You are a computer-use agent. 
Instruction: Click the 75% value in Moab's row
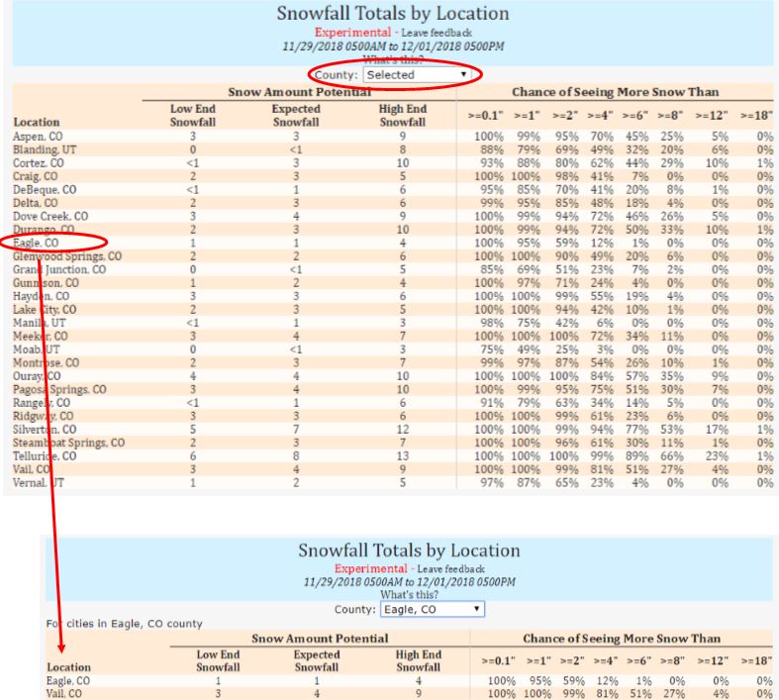point(492,350)
